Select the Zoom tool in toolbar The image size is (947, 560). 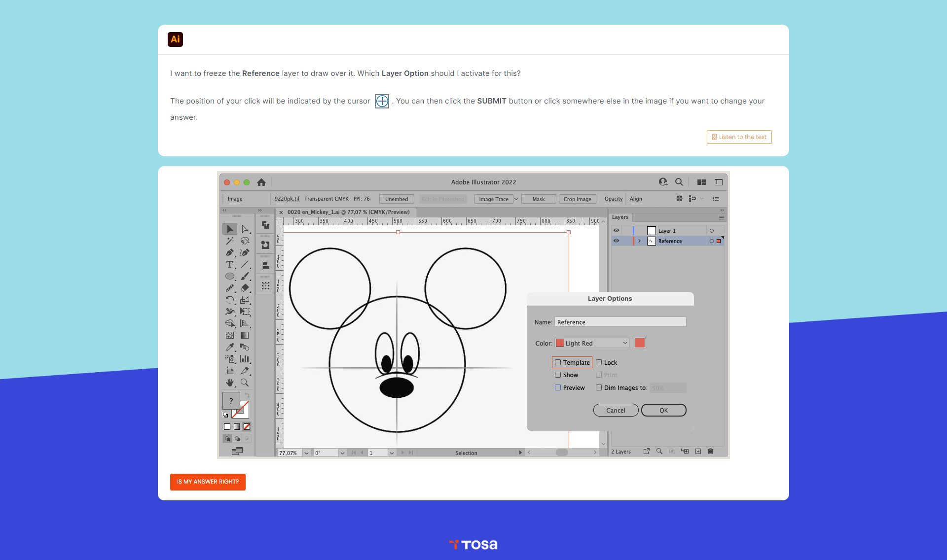[245, 383]
